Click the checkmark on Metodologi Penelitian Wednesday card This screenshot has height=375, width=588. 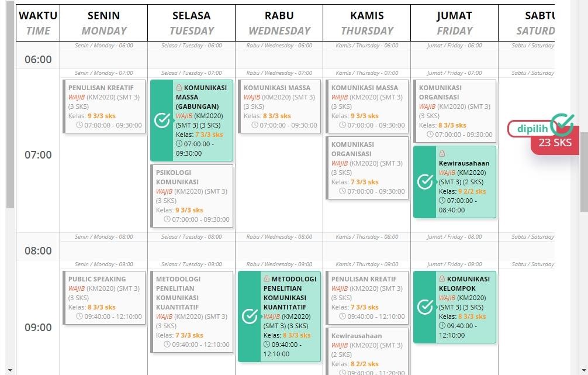tap(250, 316)
